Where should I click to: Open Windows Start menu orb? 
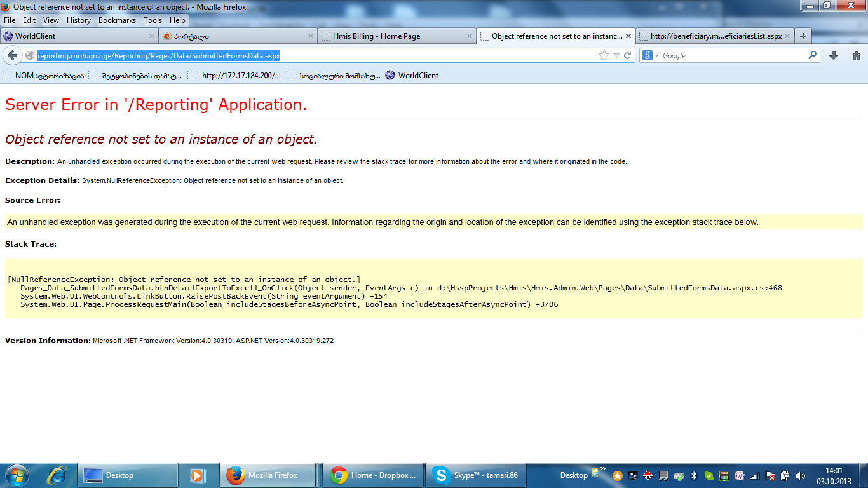16,475
